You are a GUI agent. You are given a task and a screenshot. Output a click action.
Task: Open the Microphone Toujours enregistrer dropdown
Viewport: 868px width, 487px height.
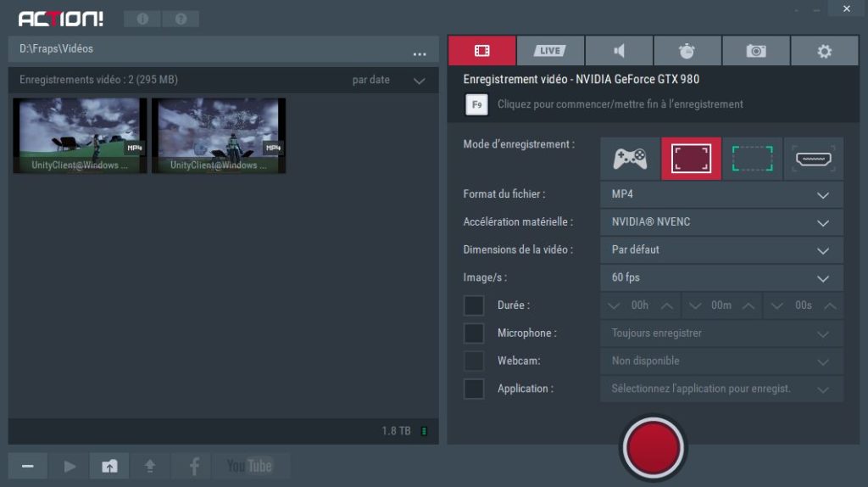tap(722, 333)
